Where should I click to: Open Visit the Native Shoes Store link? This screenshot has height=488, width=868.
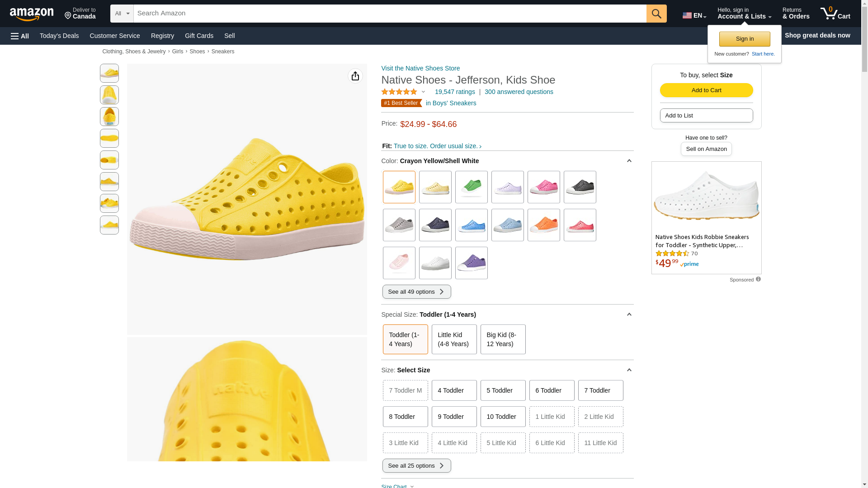tap(420, 68)
